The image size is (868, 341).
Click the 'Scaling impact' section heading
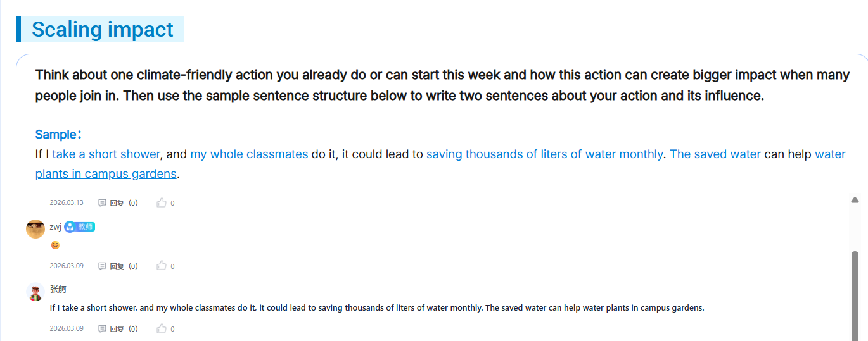tap(102, 29)
